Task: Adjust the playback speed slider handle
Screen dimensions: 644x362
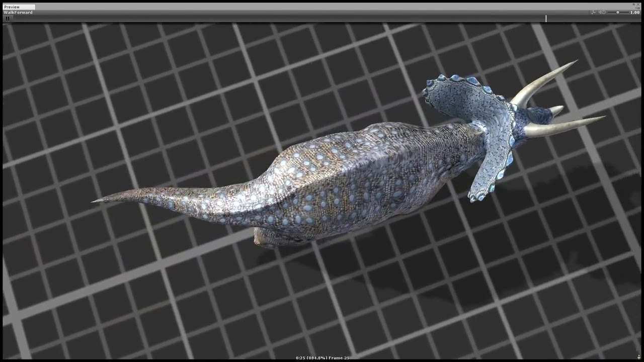Action: [618, 13]
